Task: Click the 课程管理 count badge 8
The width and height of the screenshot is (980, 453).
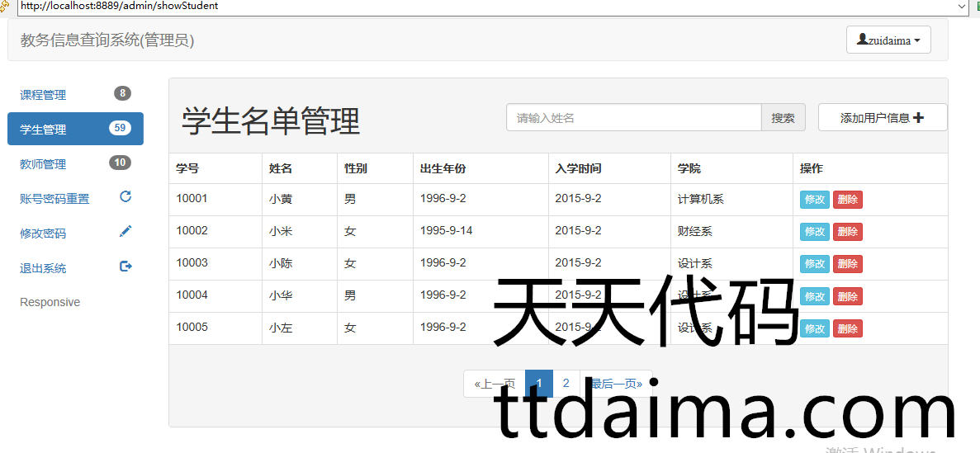Action: (122, 93)
